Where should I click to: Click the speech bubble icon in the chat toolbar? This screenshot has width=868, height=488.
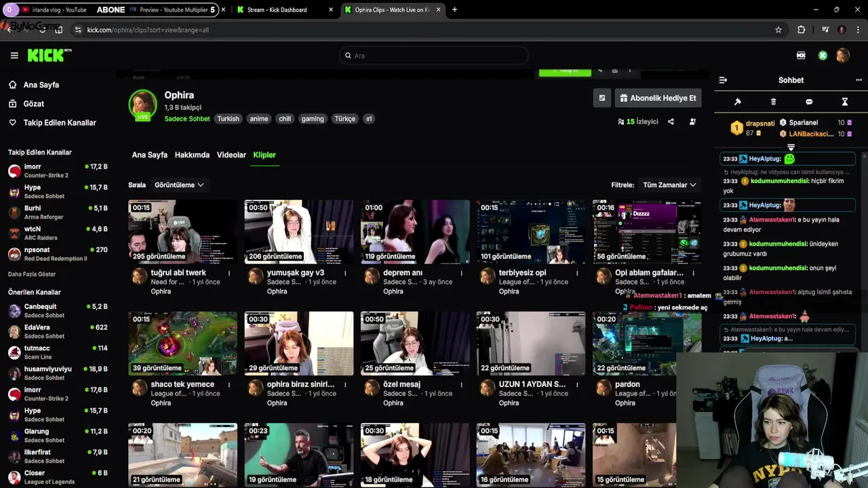pos(809,102)
